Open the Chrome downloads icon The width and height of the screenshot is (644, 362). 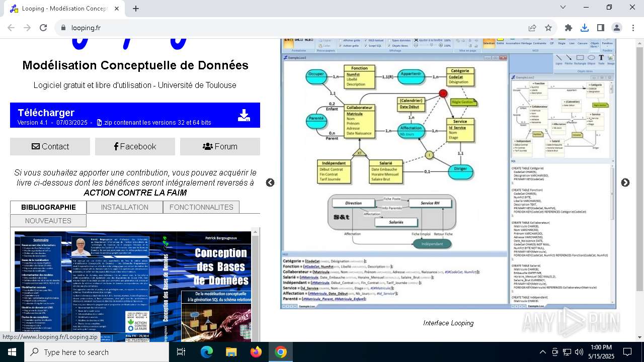(x=585, y=28)
